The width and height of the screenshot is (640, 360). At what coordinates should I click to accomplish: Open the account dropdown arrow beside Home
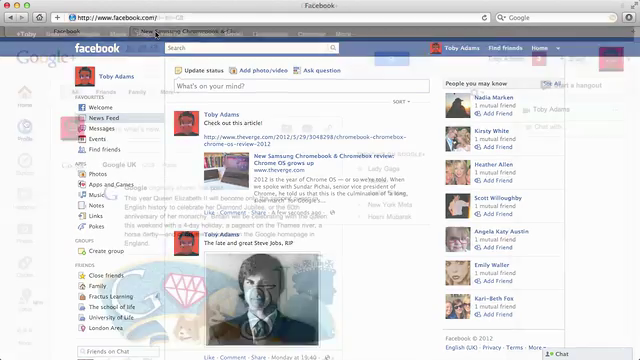pyautogui.click(x=558, y=48)
